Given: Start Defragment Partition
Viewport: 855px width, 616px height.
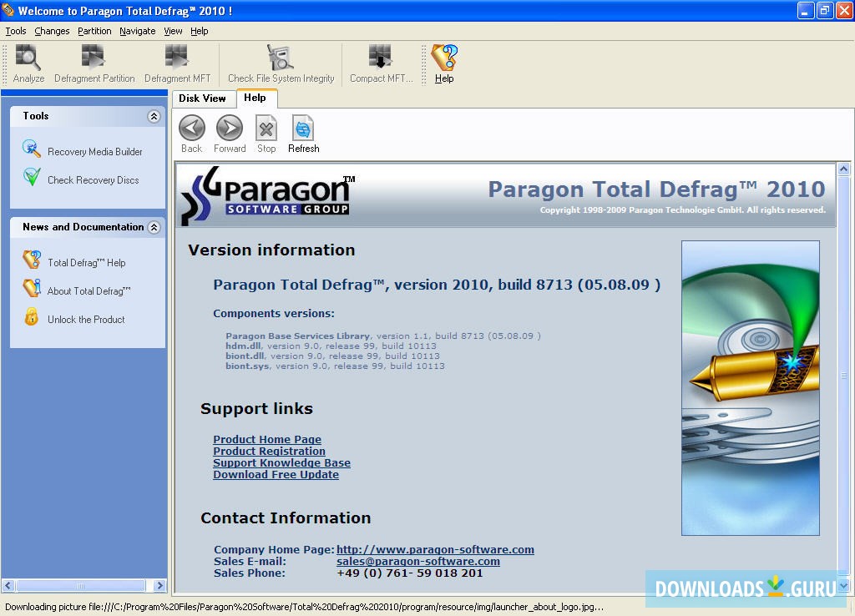Looking at the screenshot, I should [x=94, y=63].
